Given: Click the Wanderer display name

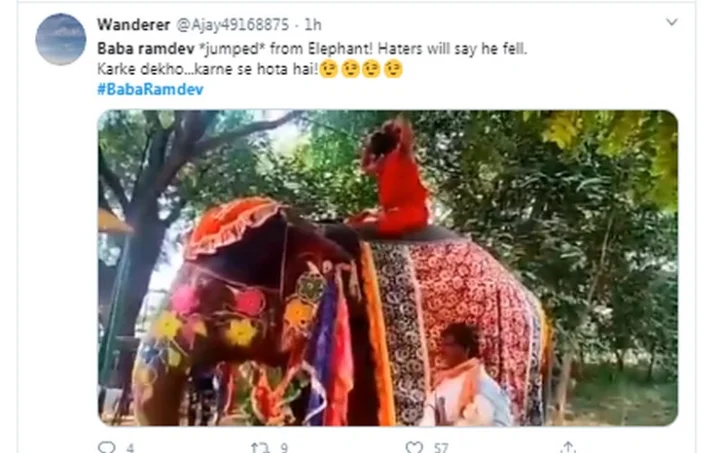Looking at the screenshot, I should click(133, 25).
